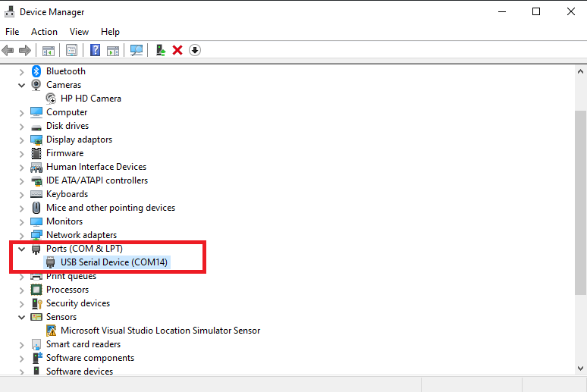Viewport: 587px width, 392px height.
Task: Click the Firmware chip icon
Action: pyautogui.click(x=36, y=153)
